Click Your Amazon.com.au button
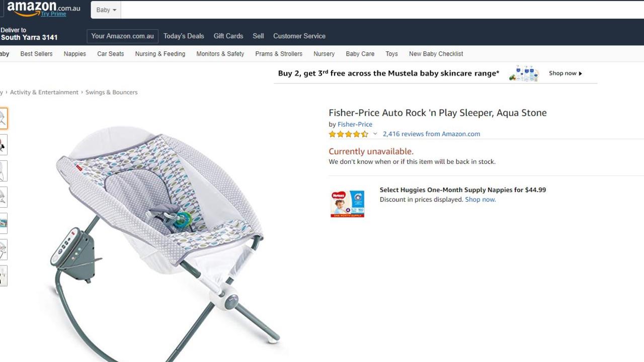Viewport: 644px width, 362px height. pyautogui.click(x=122, y=36)
